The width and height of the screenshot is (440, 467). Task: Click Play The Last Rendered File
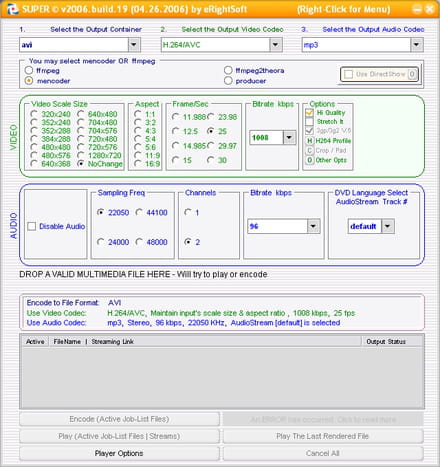323,436
